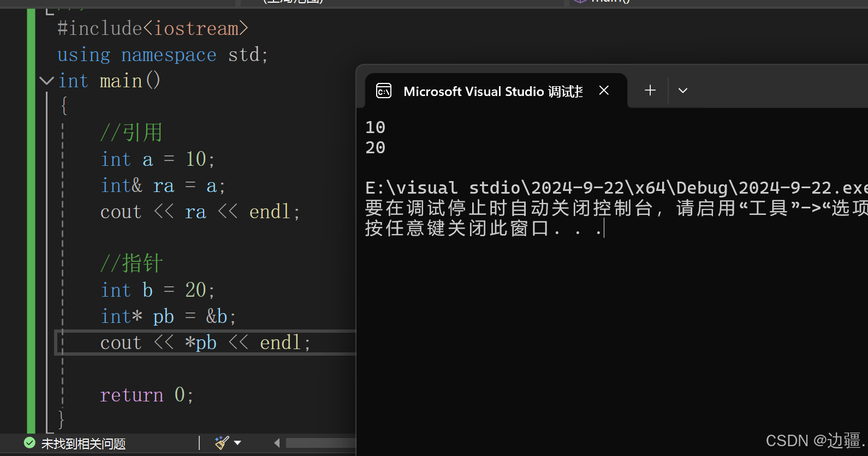Image resolution: width=868 pixels, height=456 pixels.
Task: Open the code cleanup broom icon
Action: tap(222, 442)
